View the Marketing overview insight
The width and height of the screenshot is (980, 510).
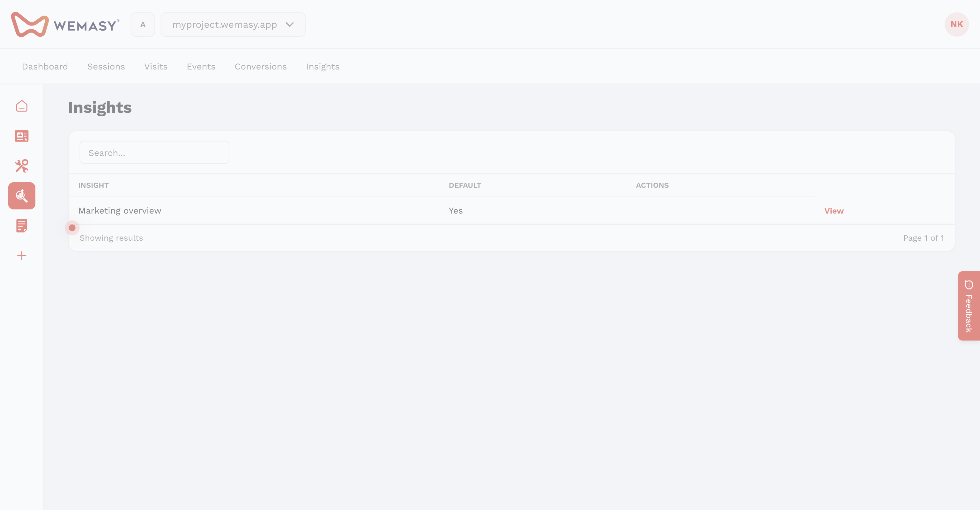[834, 211]
